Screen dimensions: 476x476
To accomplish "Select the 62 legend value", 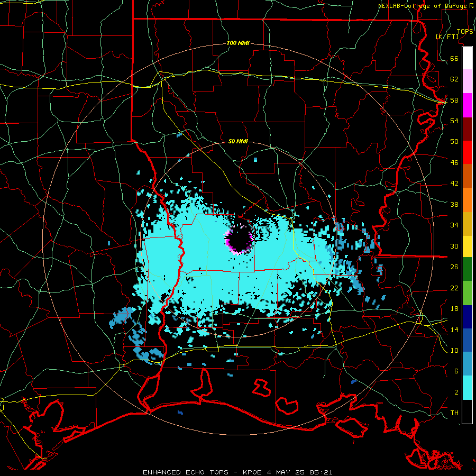I will click(454, 79).
